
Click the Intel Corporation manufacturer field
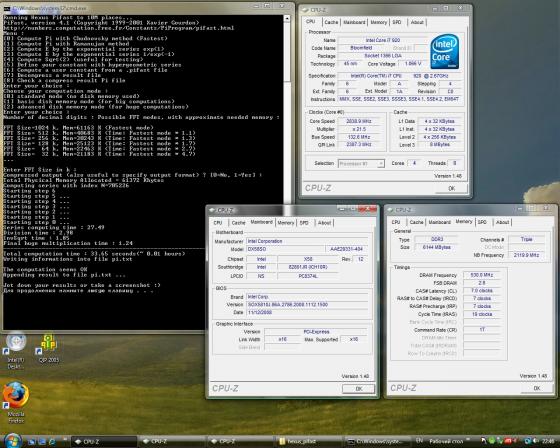coord(307,241)
